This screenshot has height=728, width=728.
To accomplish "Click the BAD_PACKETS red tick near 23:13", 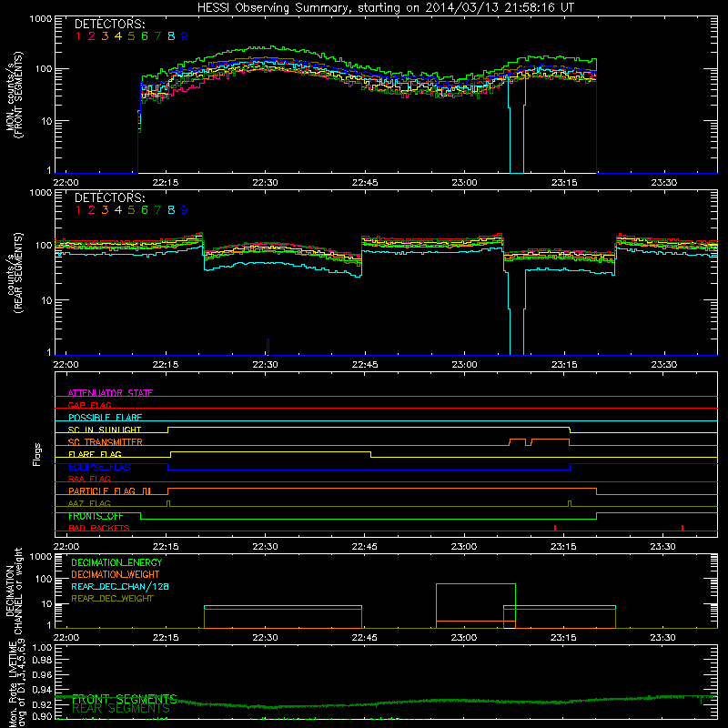I will [x=555, y=528].
